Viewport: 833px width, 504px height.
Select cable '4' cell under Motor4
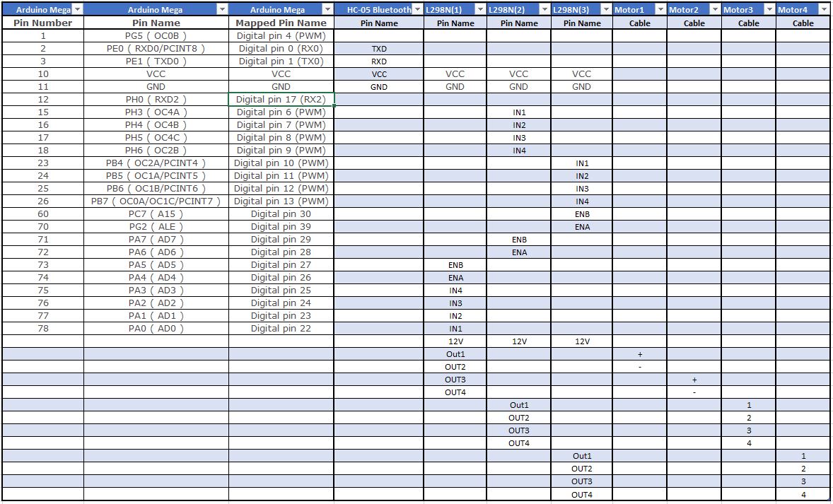click(x=803, y=494)
